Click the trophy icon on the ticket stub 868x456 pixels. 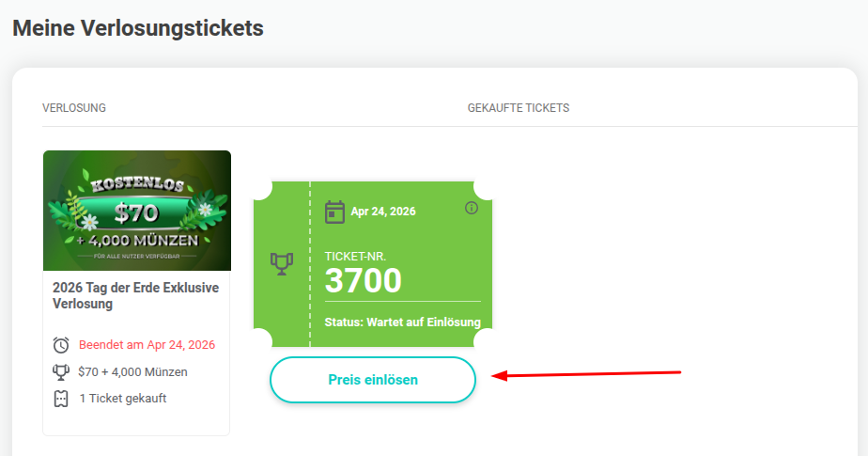pyautogui.click(x=282, y=264)
